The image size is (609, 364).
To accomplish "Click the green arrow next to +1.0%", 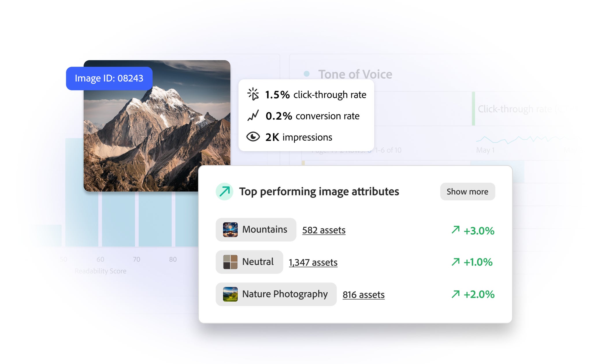I will pyautogui.click(x=456, y=262).
